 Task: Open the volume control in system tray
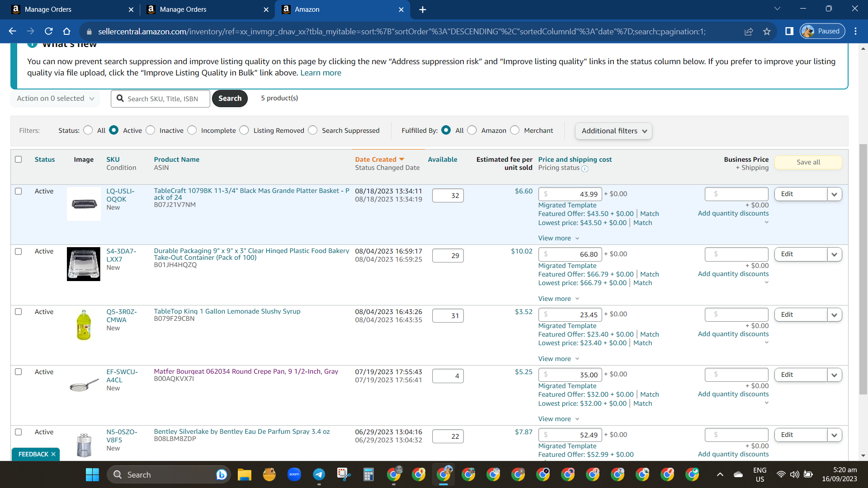click(x=794, y=474)
